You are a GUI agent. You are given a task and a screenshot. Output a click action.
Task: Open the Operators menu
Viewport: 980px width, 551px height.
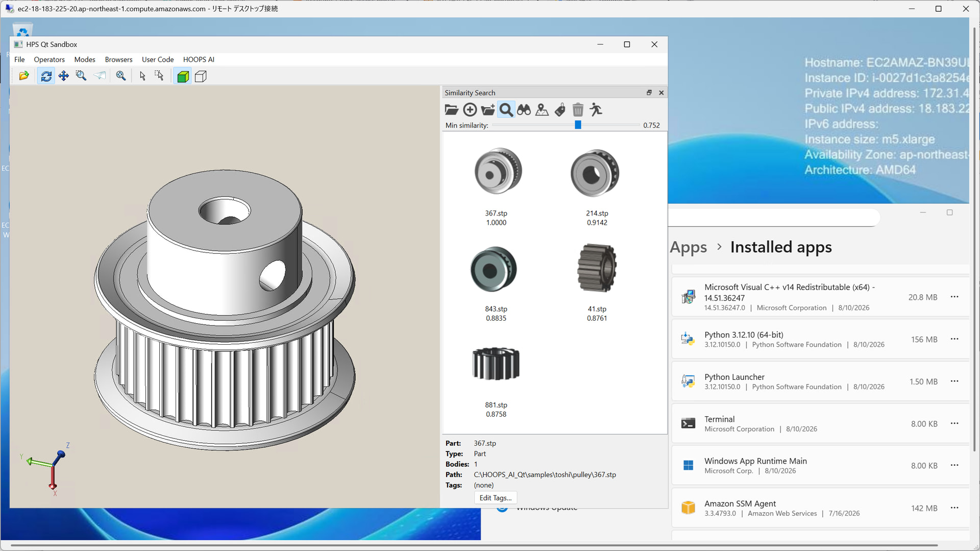pyautogui.click(x=49, y=60)
